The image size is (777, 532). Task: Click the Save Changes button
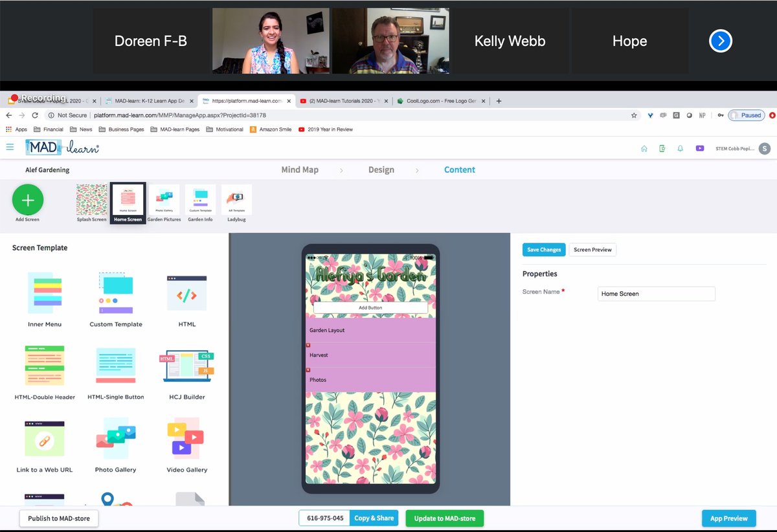[544, 250]
